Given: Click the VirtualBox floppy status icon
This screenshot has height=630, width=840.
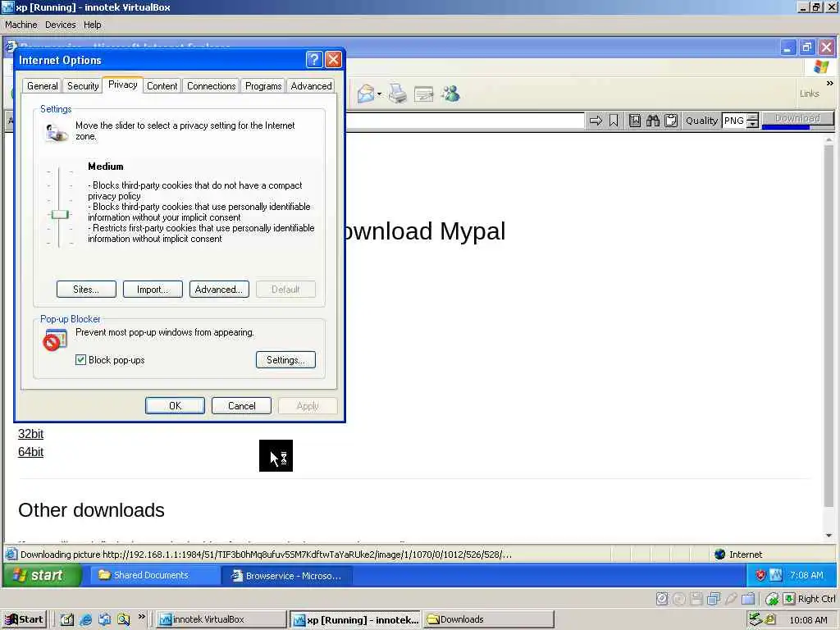Looking at the screenshot, I should (696, 599).
